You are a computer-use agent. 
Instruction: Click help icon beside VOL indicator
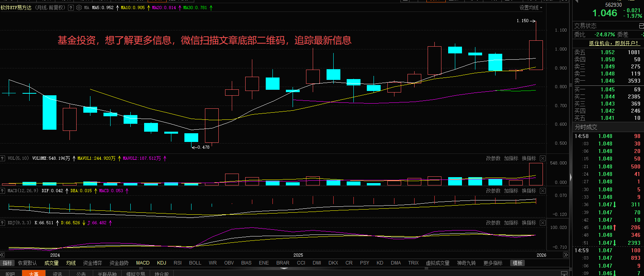[3, 158]
